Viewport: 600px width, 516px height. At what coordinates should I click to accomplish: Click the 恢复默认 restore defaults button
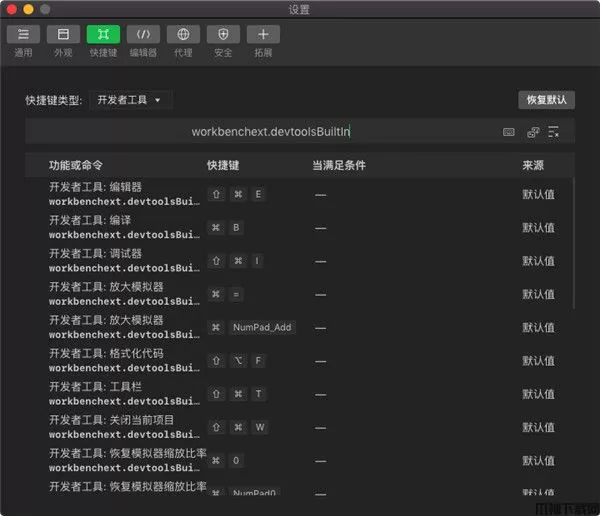pos(546,100)
